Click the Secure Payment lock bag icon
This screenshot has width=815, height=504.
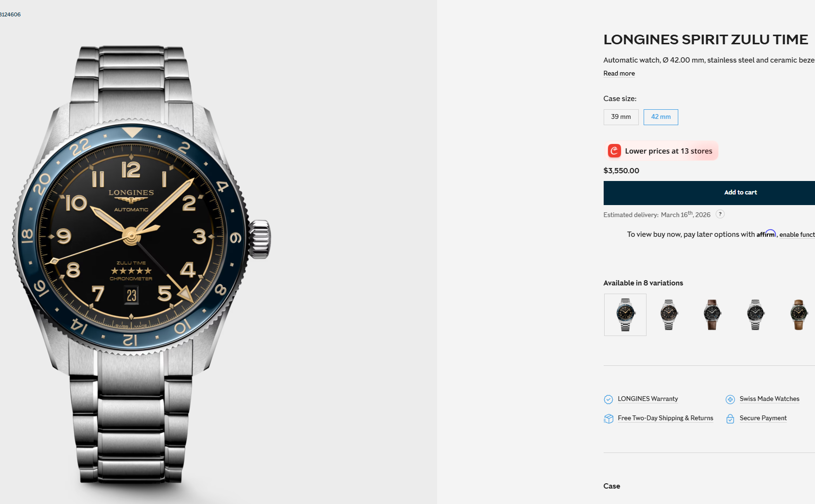click(x=730, y=418)
